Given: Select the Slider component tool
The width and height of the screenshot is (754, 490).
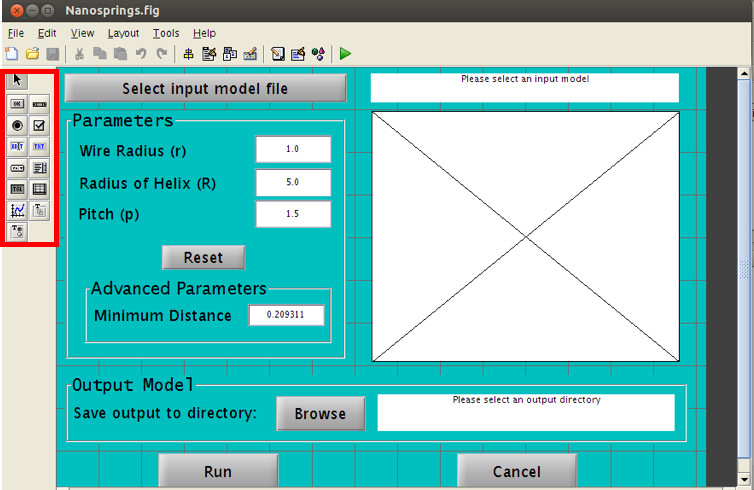Looking at the screenshot, I should pos(40,103).
